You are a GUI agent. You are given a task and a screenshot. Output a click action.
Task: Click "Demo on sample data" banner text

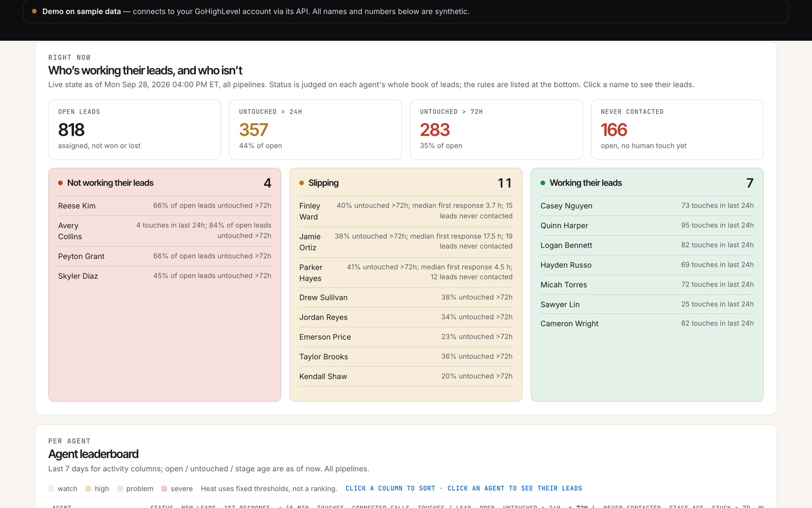(x=82, y=11)
